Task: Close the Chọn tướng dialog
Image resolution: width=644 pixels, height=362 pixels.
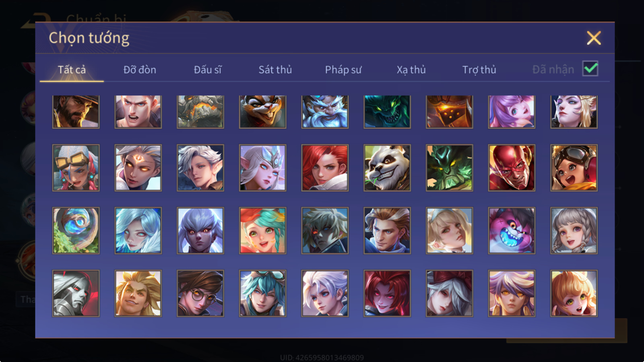Action: 594,38
